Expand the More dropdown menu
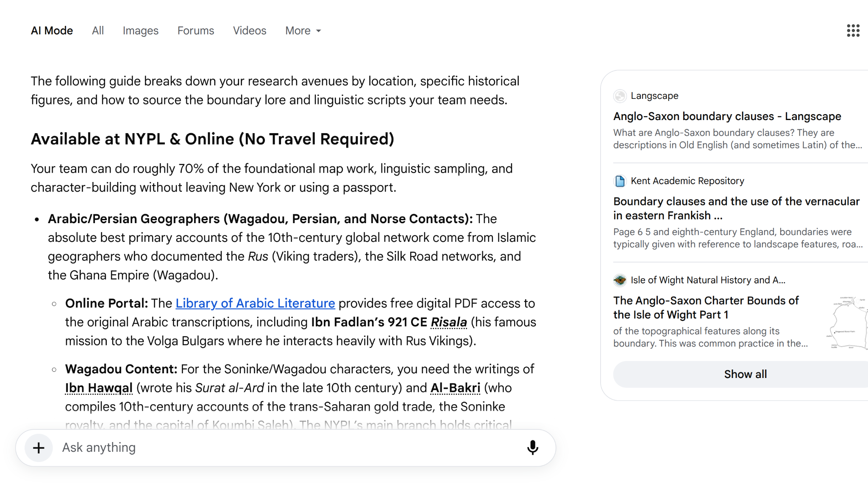Image resolution: width=868 pixels, height=487 pixels. 303,31
